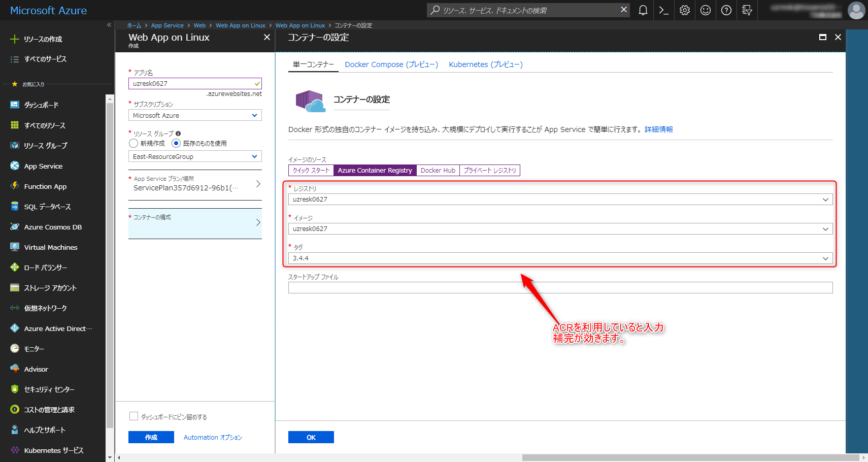The height and width of the screenshot is (462, 868).
Task: Check the pin to dashboard checkbox
Action: (134, 416)
